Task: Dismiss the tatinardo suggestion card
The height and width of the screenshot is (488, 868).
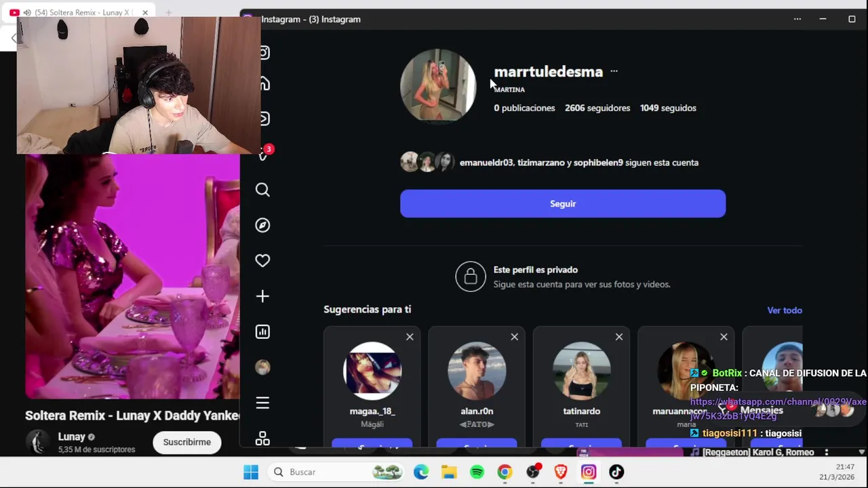Action: 619,337
